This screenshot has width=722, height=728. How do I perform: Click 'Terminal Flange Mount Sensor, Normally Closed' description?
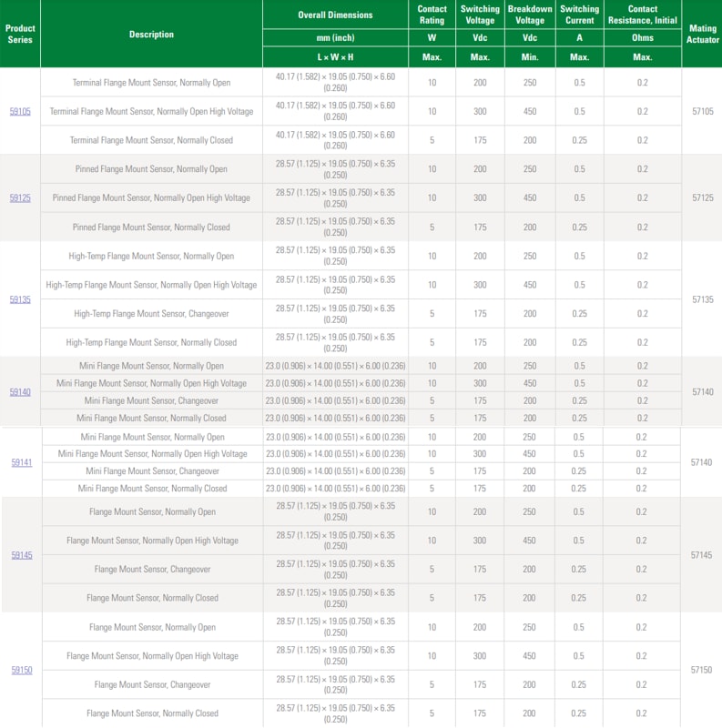(151, 140)
